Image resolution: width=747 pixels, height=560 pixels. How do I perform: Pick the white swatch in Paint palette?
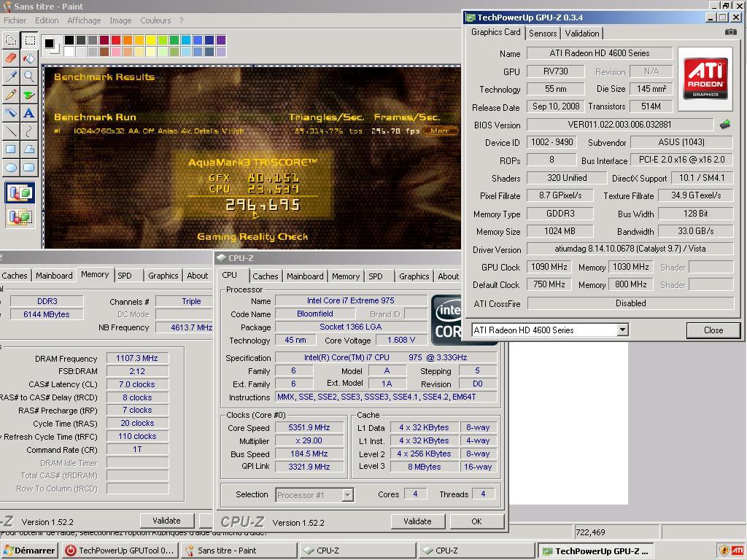click(x=69, y=52)
